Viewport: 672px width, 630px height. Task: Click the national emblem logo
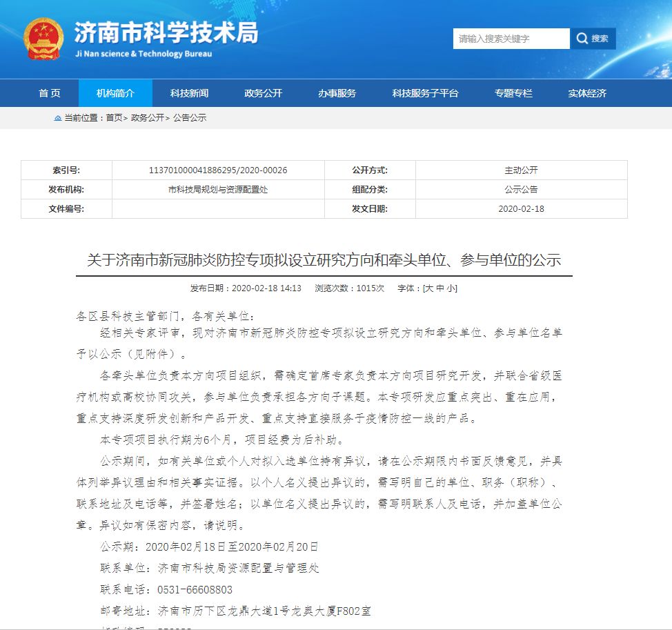[x=43, y=39]
